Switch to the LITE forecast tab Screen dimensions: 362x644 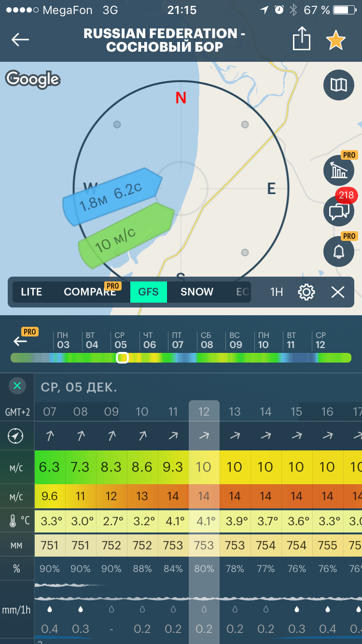31,292
